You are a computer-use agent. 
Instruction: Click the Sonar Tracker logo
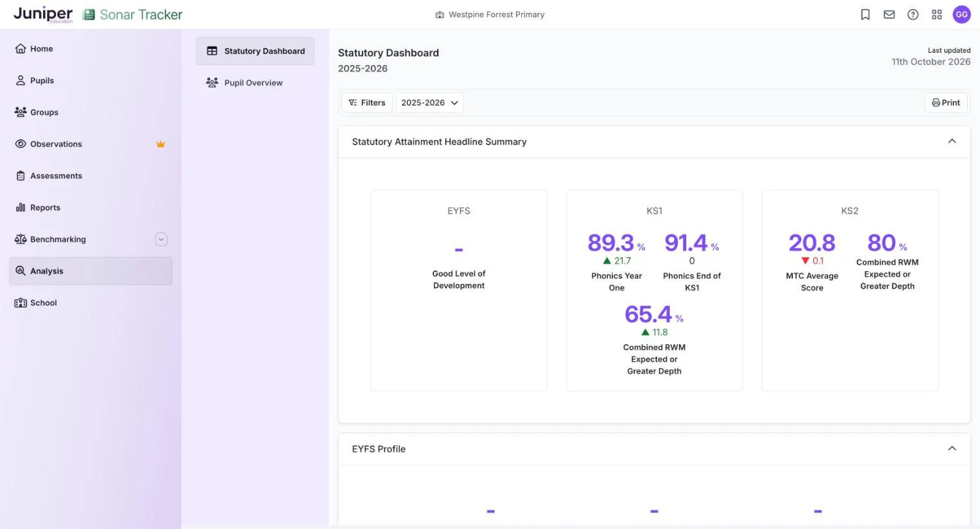tap(132, 14)
